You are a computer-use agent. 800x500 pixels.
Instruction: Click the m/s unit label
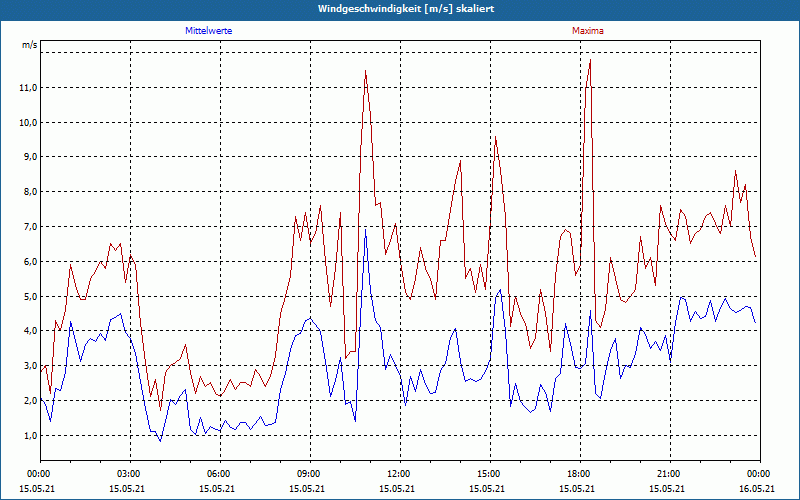point(30,45)
